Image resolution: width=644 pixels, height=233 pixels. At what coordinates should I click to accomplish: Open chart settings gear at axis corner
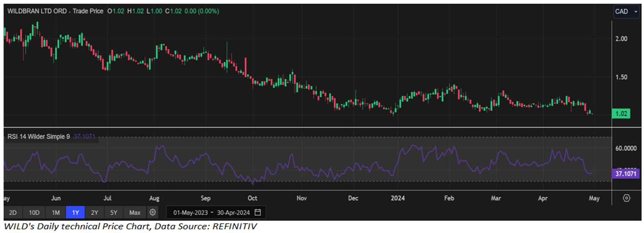tap(626, 198)
